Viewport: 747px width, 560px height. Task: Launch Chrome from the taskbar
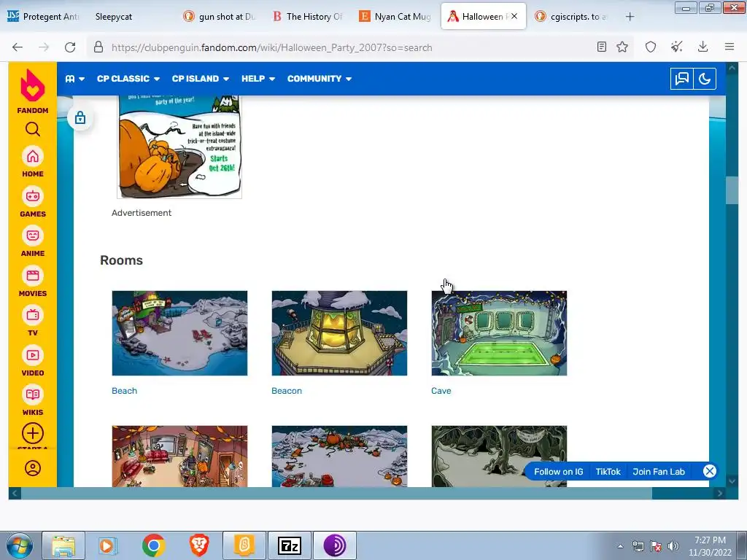[x=153, y=545]
